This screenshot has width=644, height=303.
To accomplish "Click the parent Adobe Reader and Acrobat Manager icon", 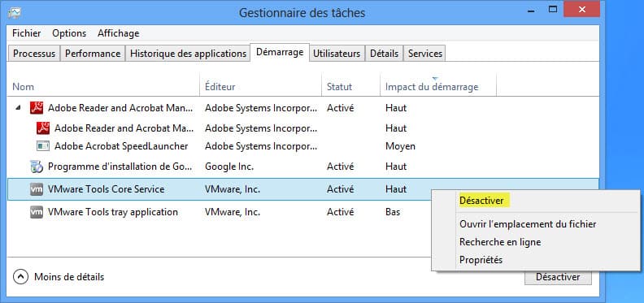I will [x=37, y=108].
